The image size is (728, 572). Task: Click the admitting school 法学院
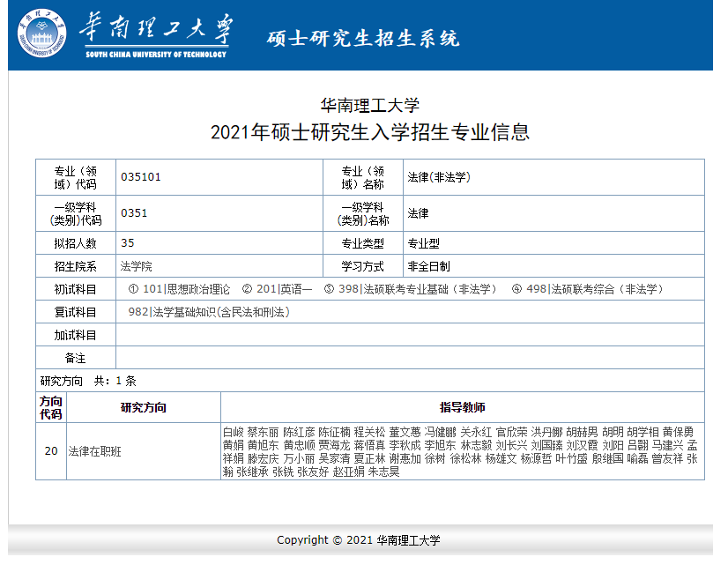tap(136, 266)
